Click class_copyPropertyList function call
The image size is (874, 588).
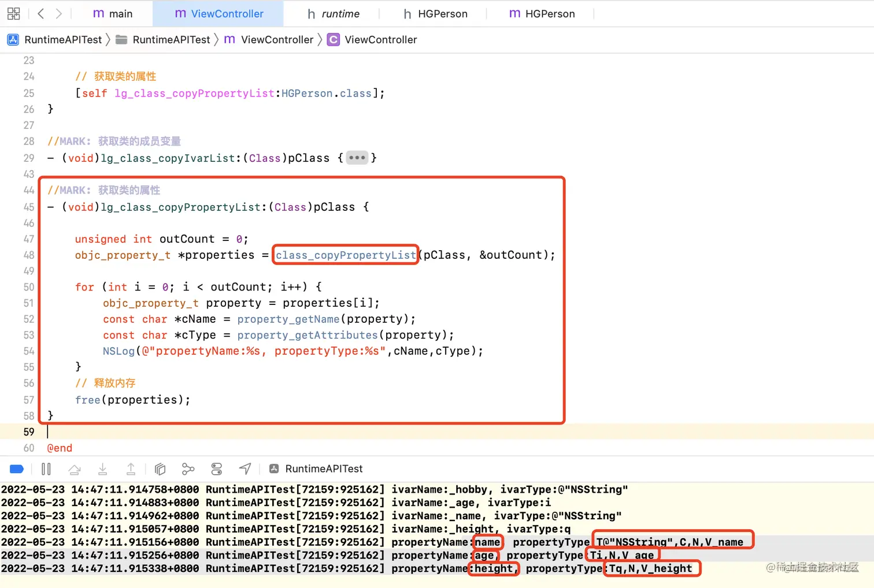coord(346,255)
